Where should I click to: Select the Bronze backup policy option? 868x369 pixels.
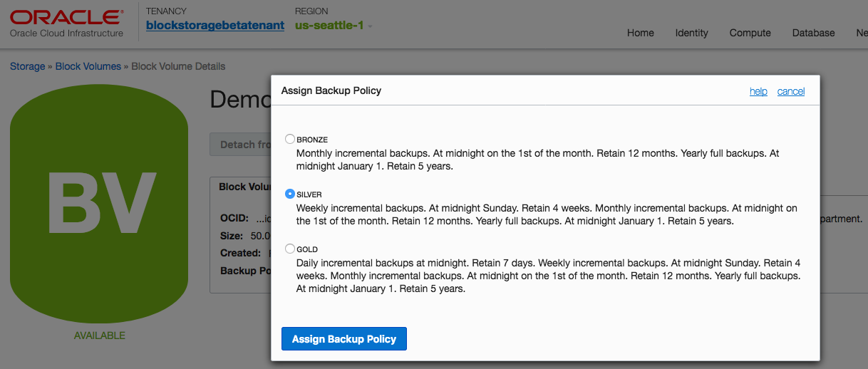[x=290, y=139]
